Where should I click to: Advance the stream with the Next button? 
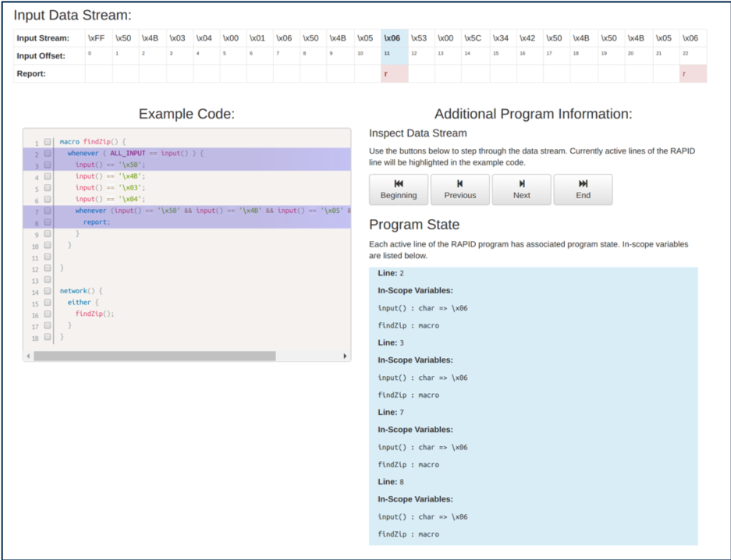click(521, 190)
